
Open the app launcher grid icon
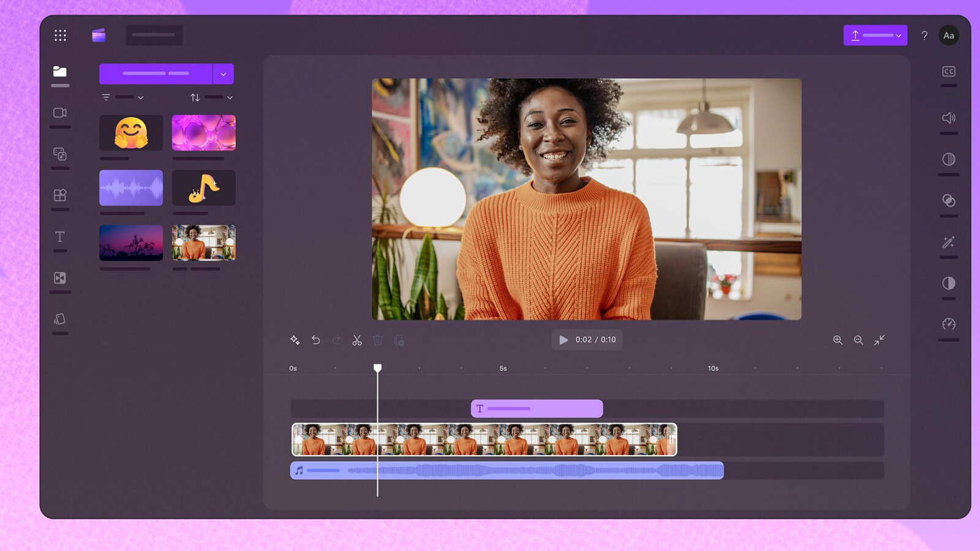(60, 36)
